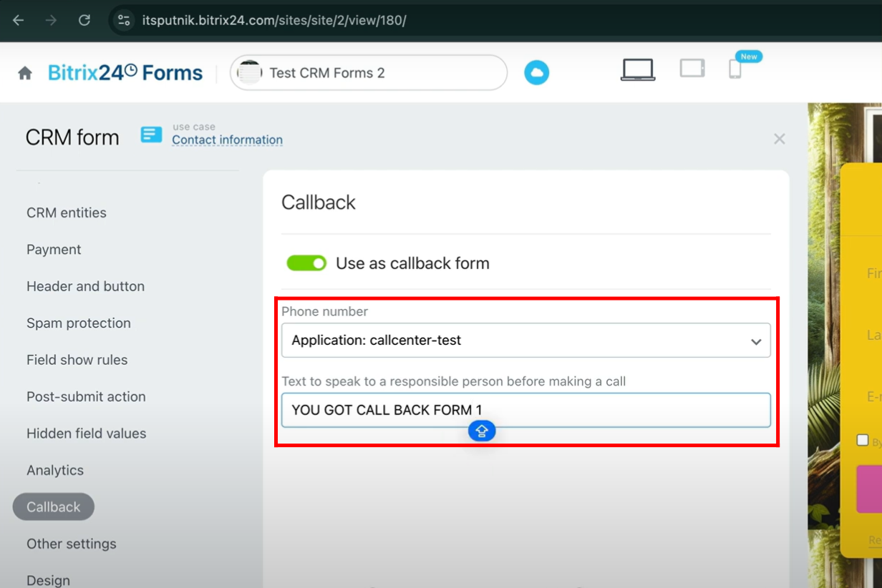
Task: Open the Bitrix24 Forms logo link
Action: [125, 73]
